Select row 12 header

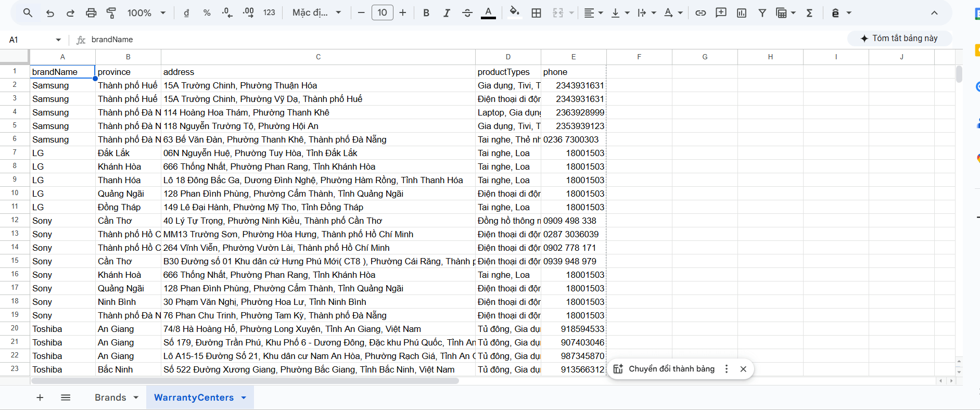(x=15, y=221)
